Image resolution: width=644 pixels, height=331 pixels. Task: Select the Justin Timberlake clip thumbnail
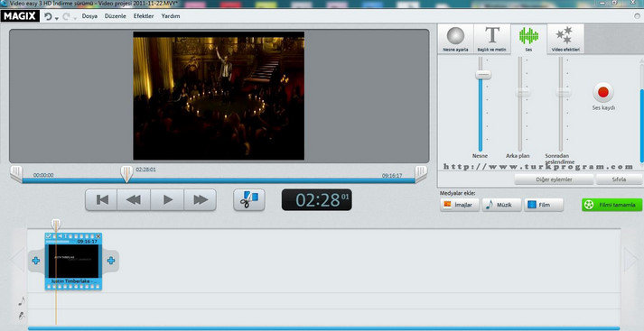73,262
